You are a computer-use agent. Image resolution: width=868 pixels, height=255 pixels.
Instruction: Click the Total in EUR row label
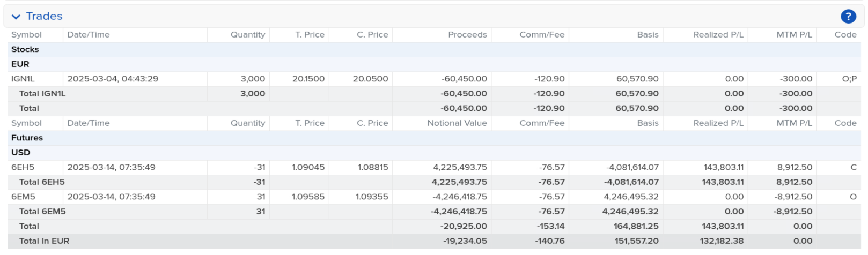44,241
